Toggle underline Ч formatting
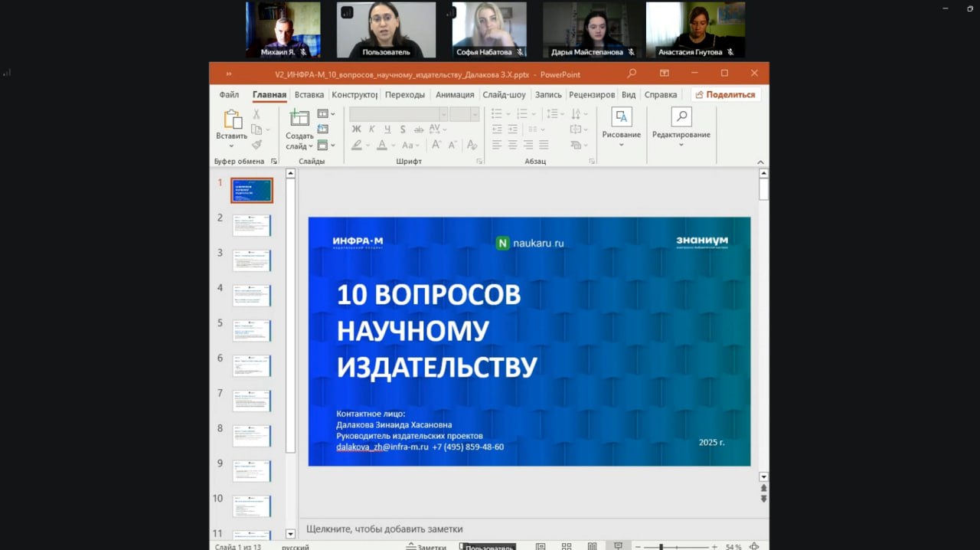The width and height of the screenshot is (980, 550). (x=387, y=129)
